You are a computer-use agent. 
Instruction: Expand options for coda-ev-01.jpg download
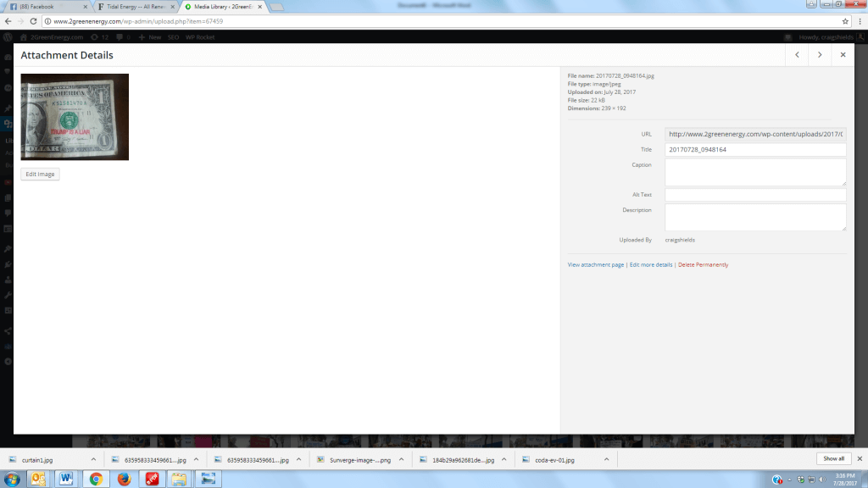click(x=606, y=459)
